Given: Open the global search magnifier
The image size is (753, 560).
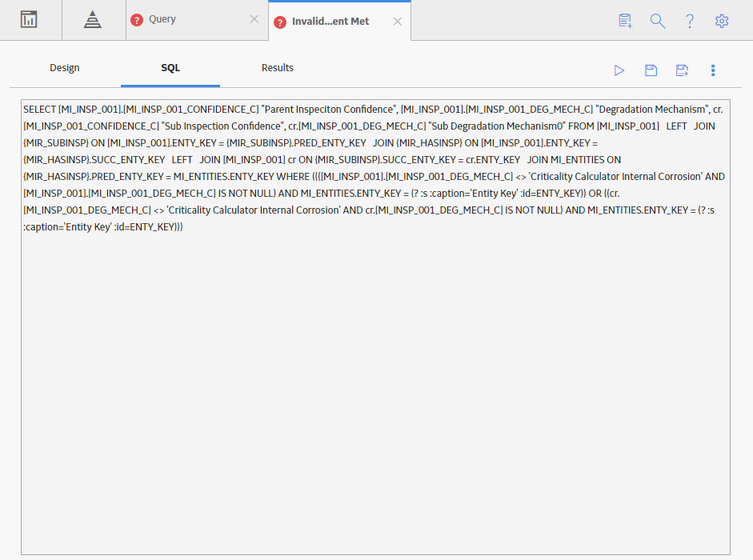Looking at the screenshot, I should [658, 21].
